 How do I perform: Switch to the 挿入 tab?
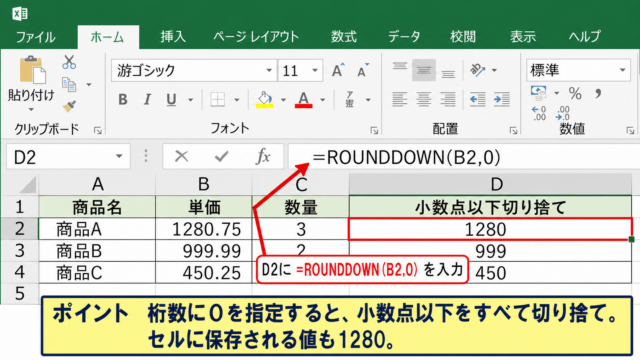point(173,37)
